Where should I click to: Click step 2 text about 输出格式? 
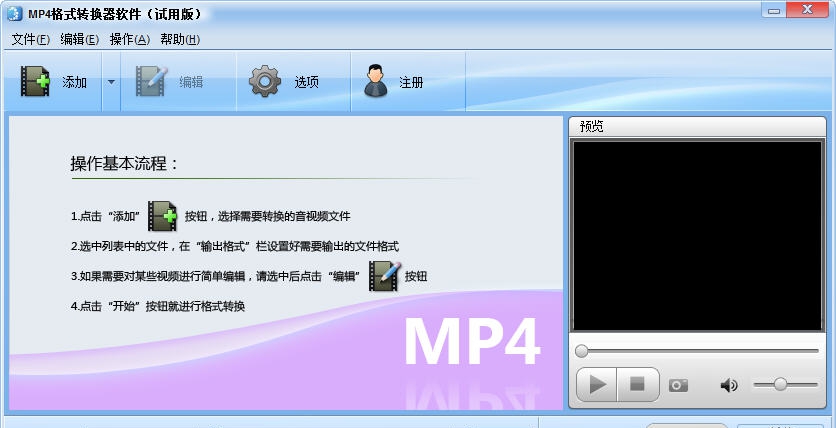(235, 246)
